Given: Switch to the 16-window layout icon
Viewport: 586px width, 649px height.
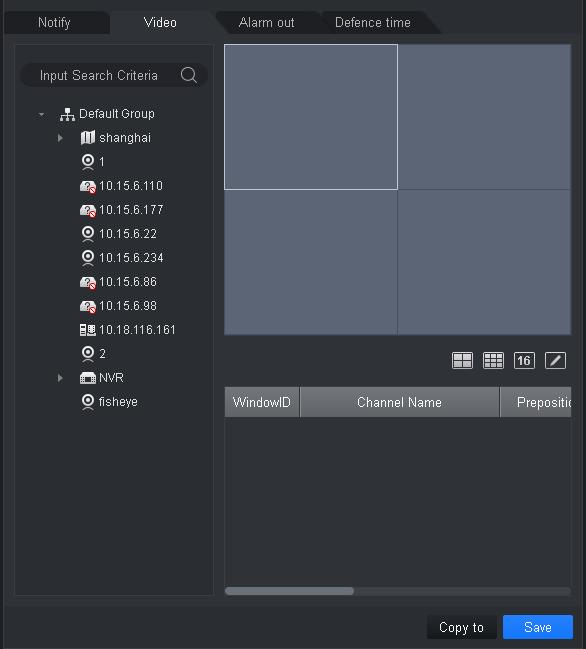Looking at the screenshot, I should coord(524,360).
